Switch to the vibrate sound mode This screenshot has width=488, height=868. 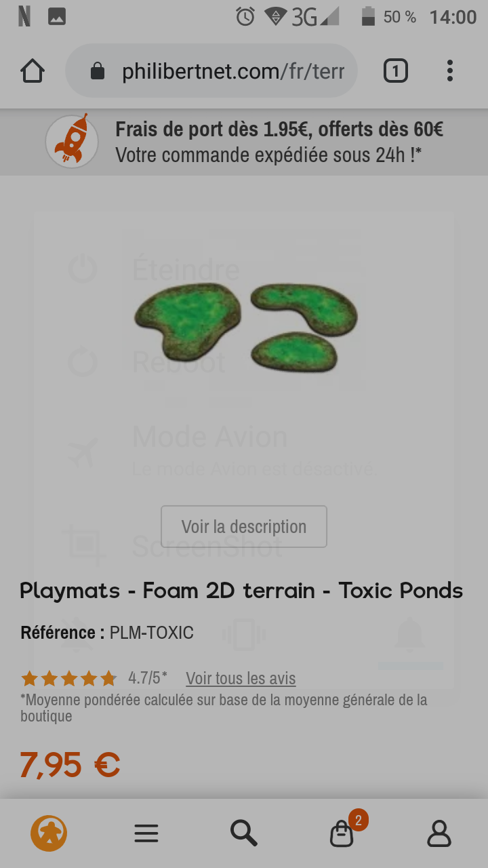[244, 635]
